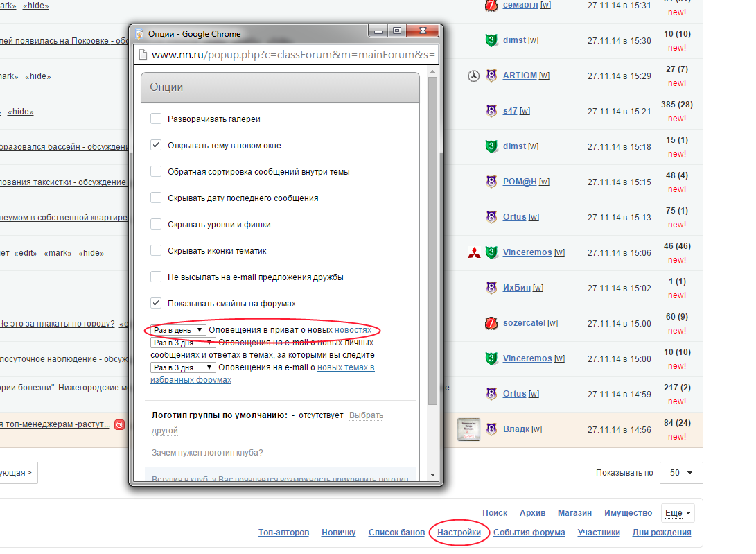
Task: Click the «edit» link in the topic row
Action: [26, 253]
